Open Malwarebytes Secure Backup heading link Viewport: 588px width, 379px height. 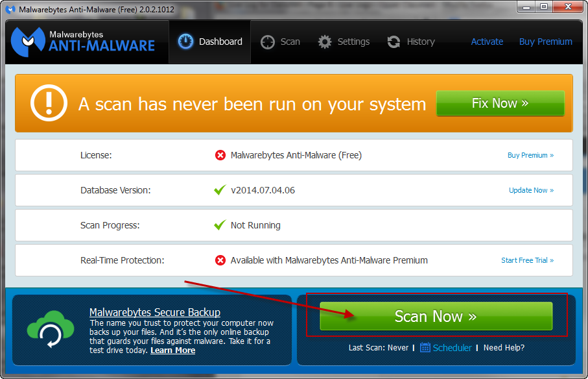[x=155, y=312]
